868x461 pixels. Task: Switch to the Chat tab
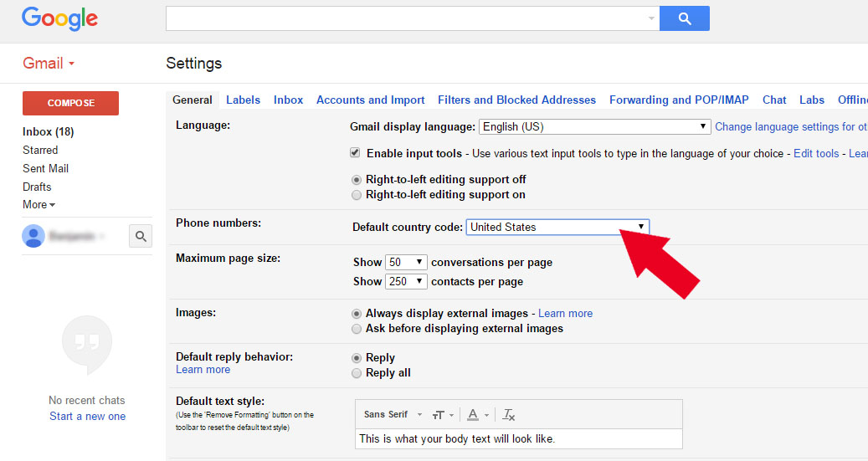pyautogui.click(x=774, y=100)
